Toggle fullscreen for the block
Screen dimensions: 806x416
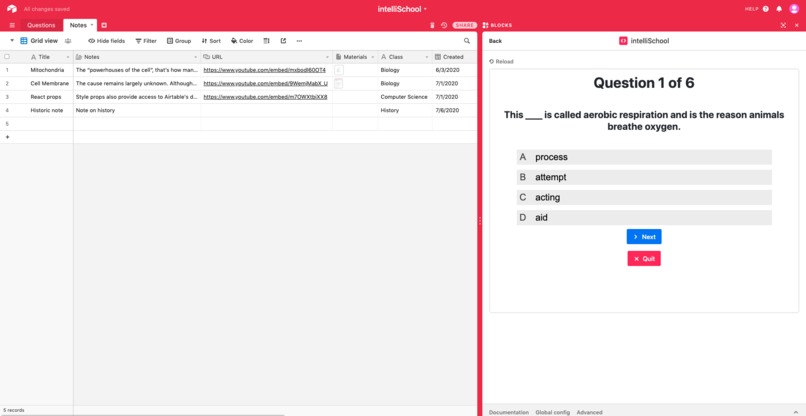click(x=783, y=25)
